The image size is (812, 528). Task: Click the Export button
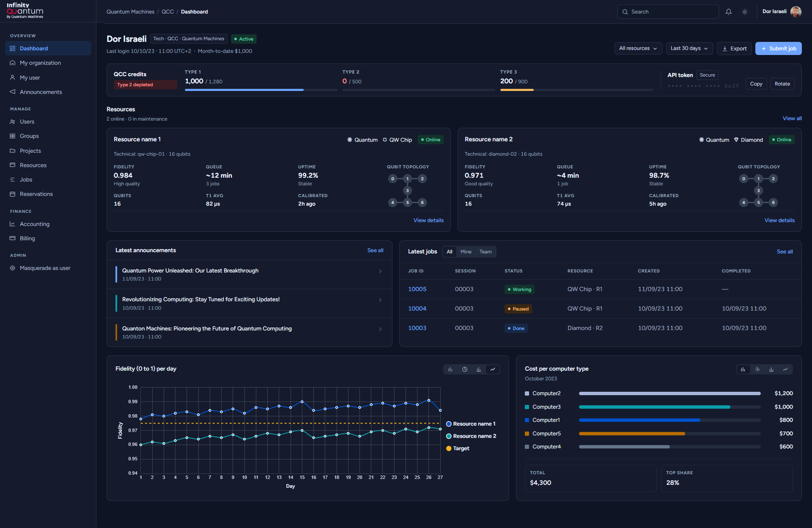734,48
